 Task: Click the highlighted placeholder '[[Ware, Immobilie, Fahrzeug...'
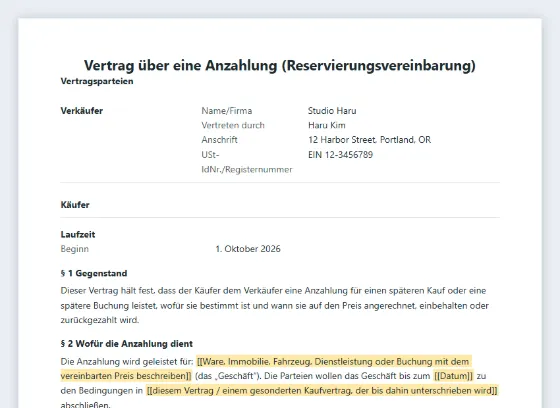click(266, 369)
